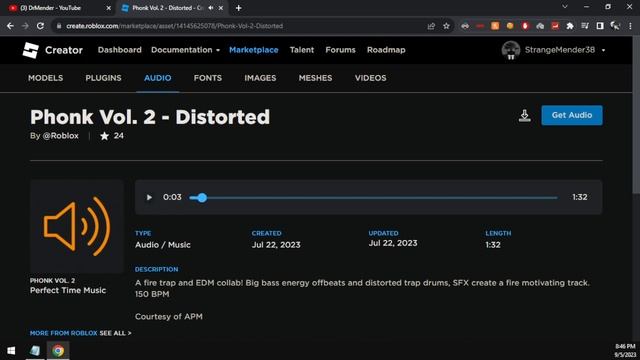Play the Phonk Vol. 2 audio preview
The image size is (640, 360).
(149, 198)
